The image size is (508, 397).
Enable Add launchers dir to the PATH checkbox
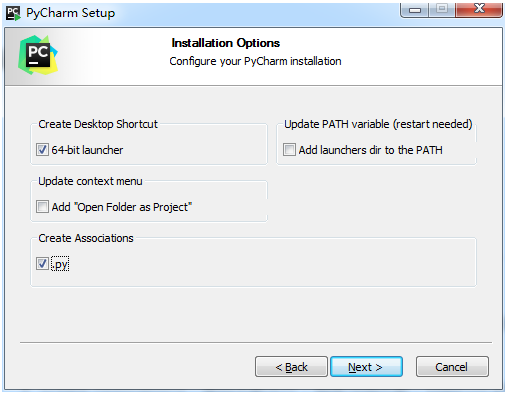289,150
